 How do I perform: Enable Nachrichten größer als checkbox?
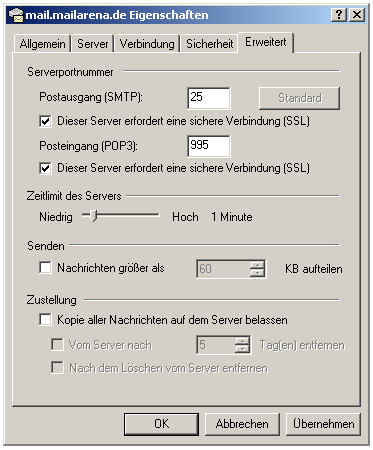click(45, 268)
